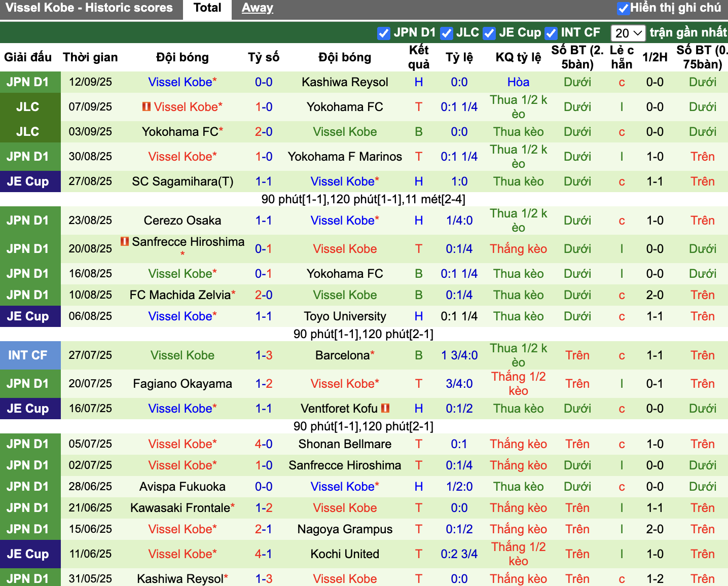The image size is (728, 586).
Task: Click Nagoya Grampus team name
Action: [345, 529]
